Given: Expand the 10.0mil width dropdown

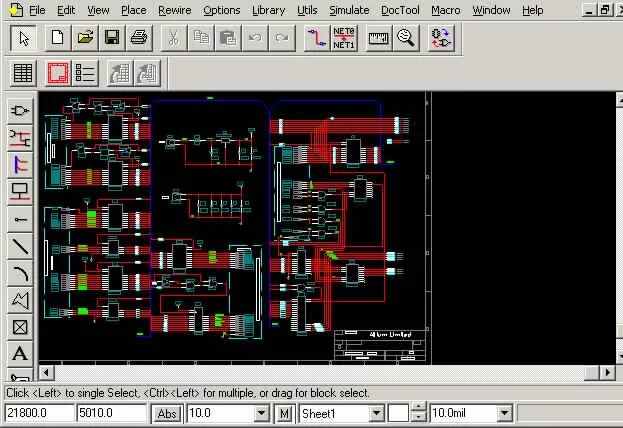Looking at the screenshot, I should (504, 413).
